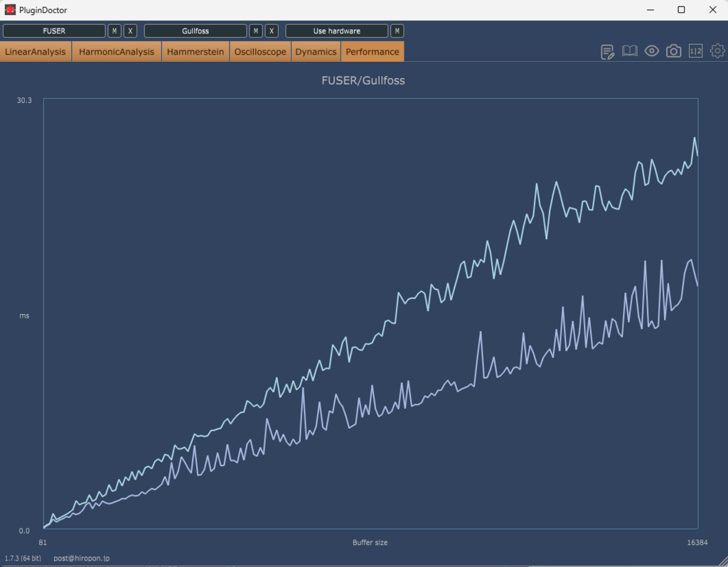
Task: Select the Dynamics tab
Action: (316, 51)
